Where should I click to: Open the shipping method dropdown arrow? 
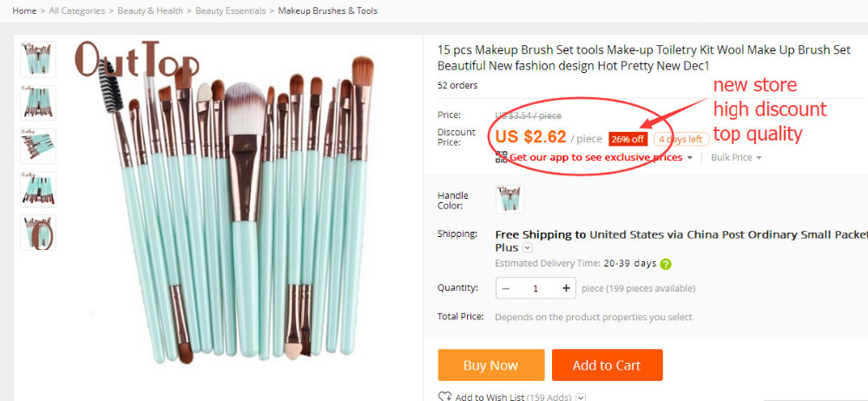point(527,248)
